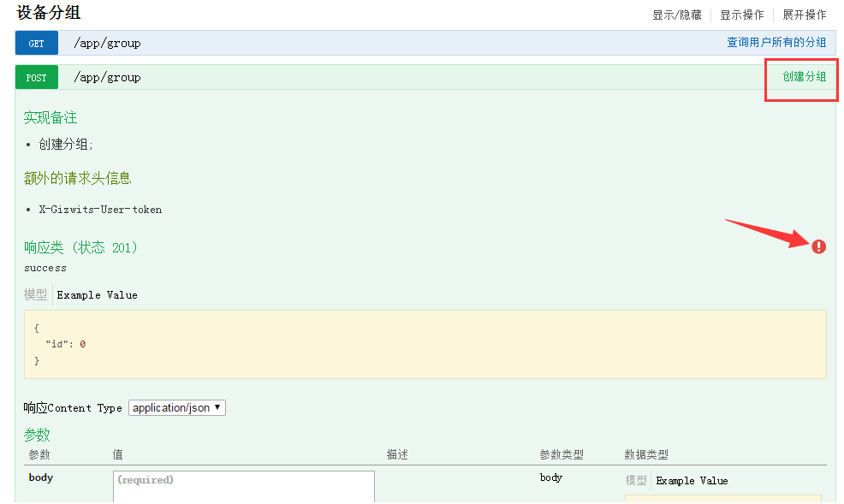Select the POST method badge

click(36, 77)
